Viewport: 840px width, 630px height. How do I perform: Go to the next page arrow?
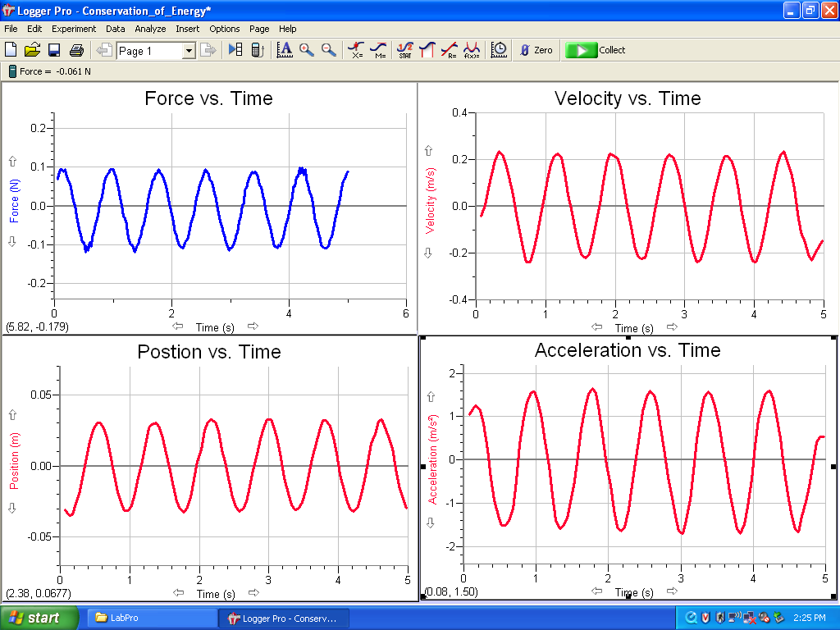point(209,50)
